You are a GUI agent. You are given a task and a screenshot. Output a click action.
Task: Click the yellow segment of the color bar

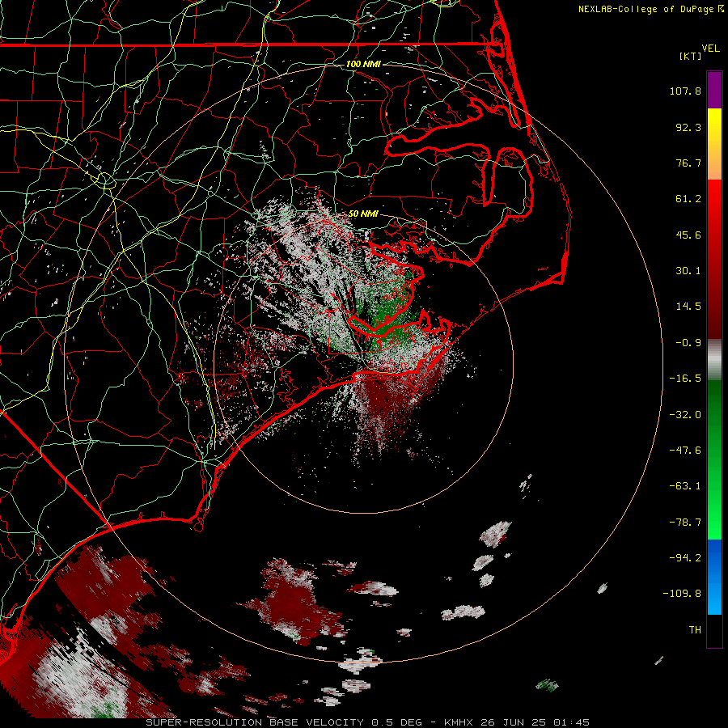714,125
